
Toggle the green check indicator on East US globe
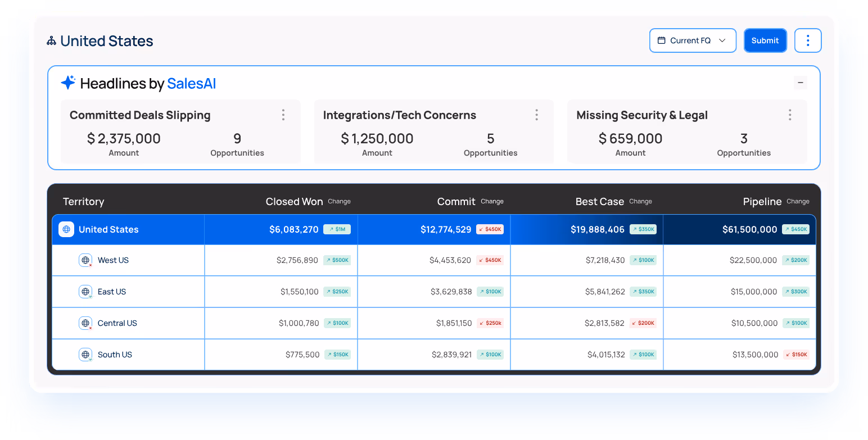[x=90, y=296]
